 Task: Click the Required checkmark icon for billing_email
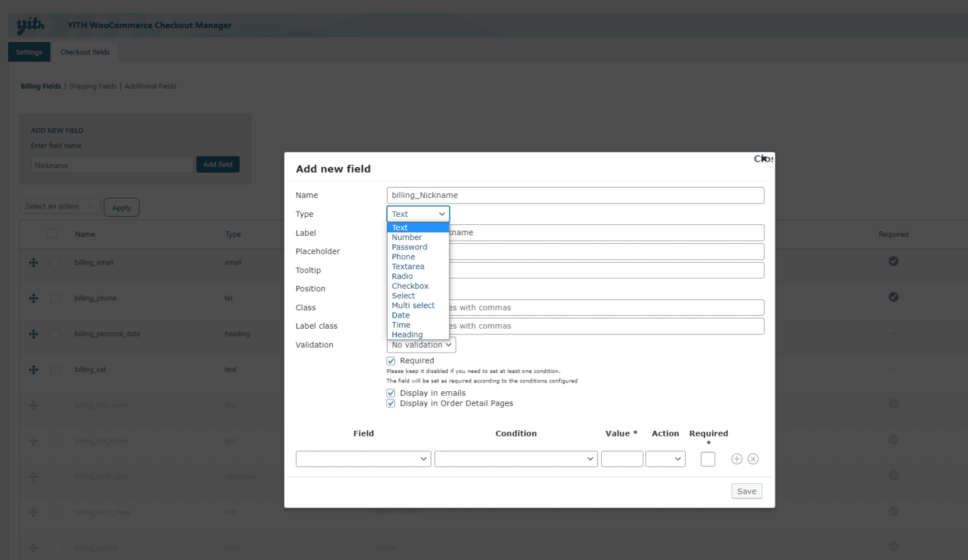tap(893, 261)
